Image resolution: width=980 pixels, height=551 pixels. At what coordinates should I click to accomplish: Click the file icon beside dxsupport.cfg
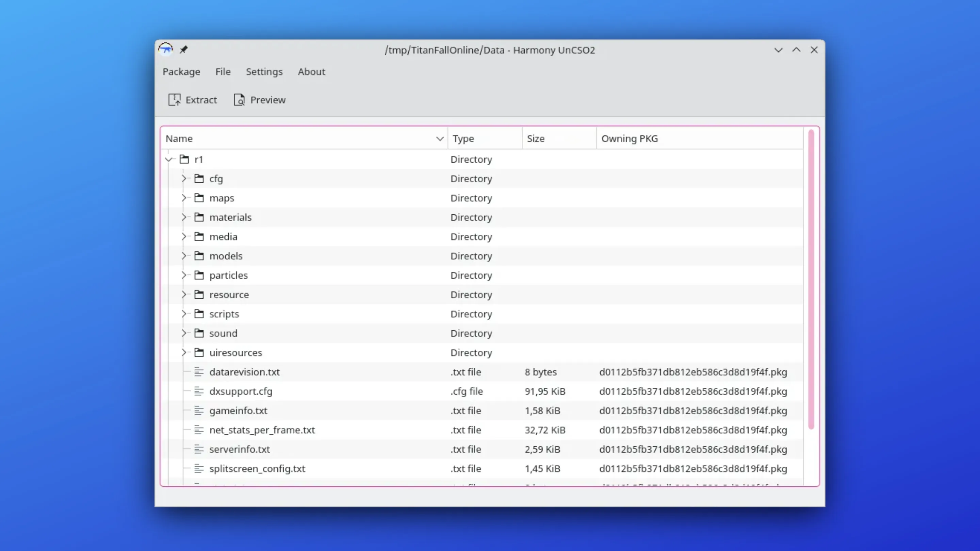point(199,391)
